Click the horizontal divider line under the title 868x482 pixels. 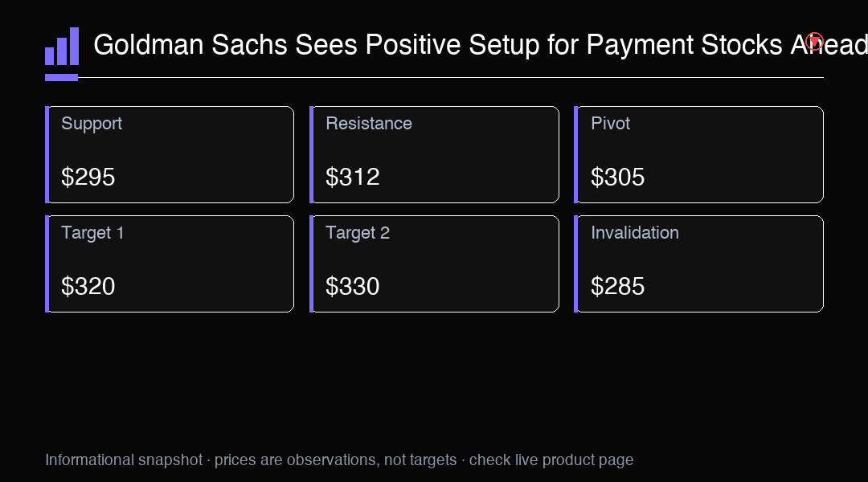(451, 77)
